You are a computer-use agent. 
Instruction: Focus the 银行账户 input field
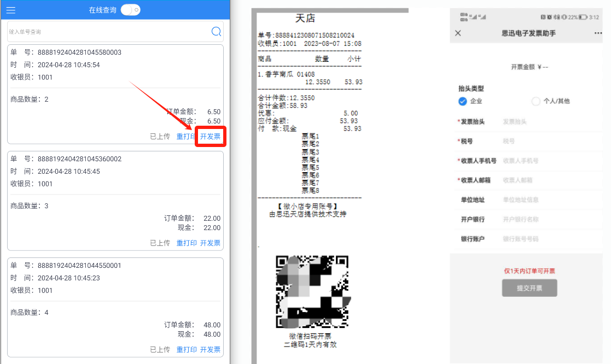tap(551, 239)
